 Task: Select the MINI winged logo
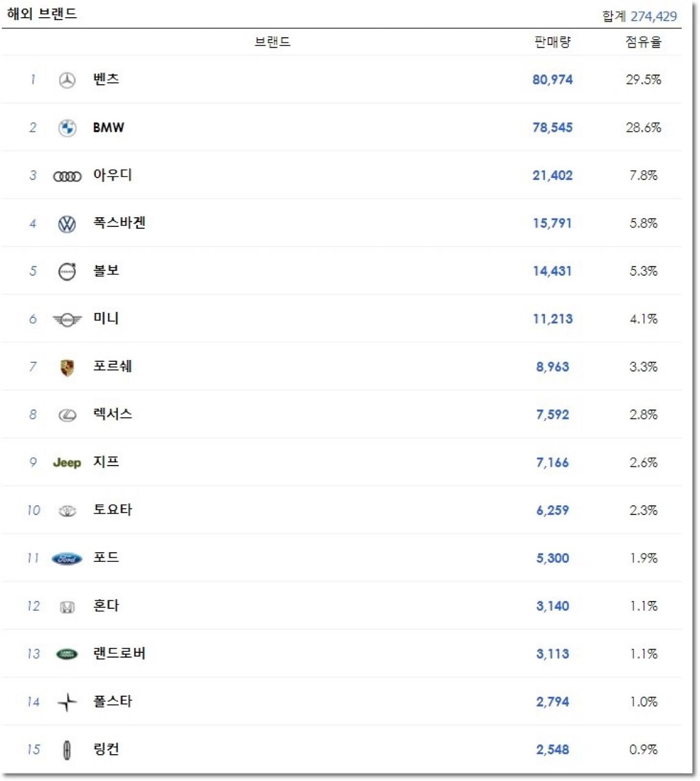coord(67,319)
